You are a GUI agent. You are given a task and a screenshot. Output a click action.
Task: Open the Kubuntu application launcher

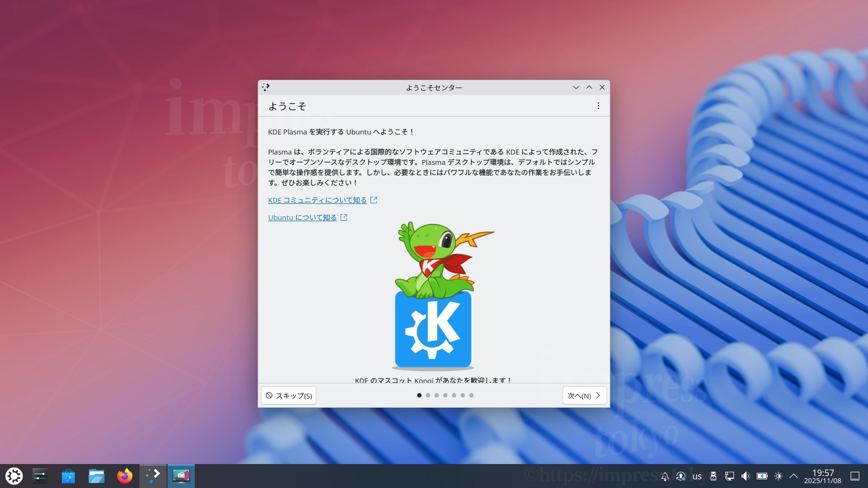pos(14,476)
